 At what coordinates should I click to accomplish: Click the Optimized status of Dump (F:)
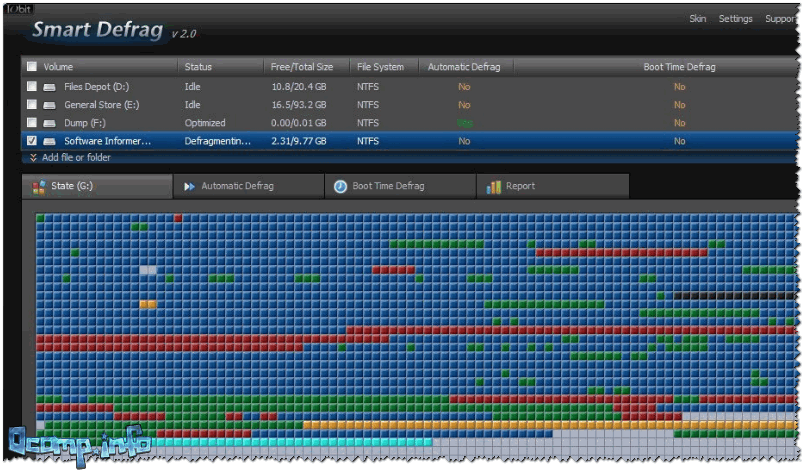205,123
